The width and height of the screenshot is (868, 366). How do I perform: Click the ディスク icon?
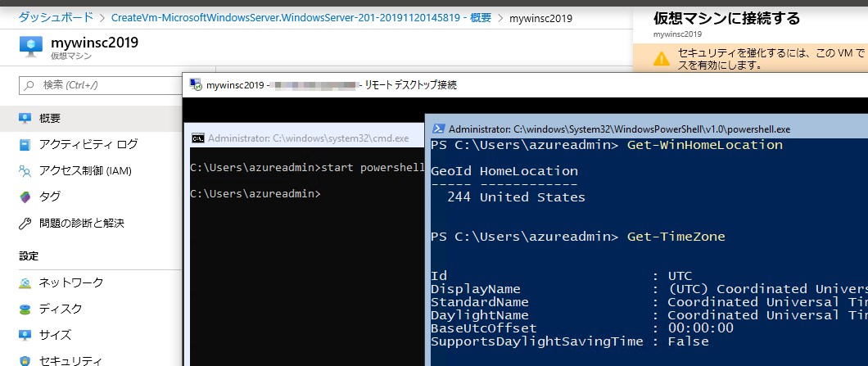(25, 309)
